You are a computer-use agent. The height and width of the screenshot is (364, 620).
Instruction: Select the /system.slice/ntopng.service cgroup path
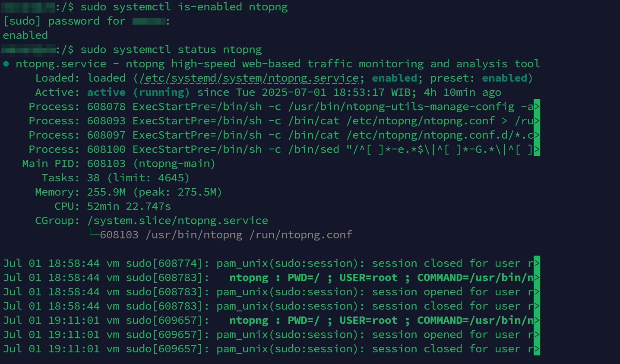(x=177, y=221)
